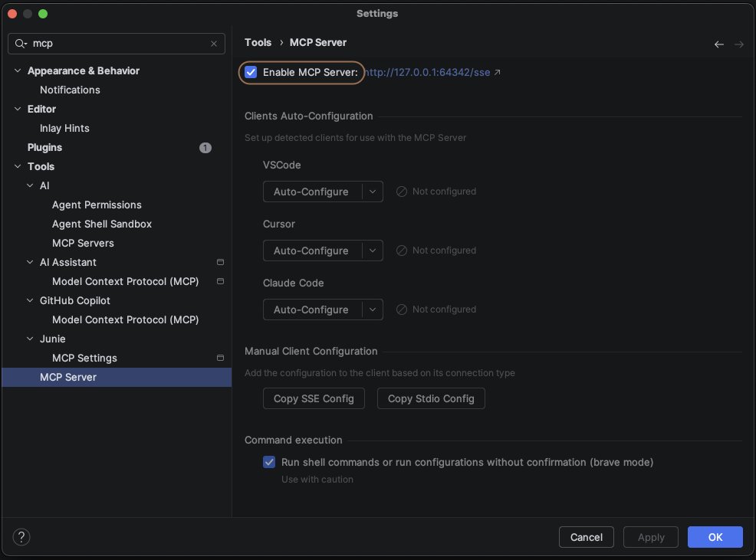Click Auto-Configure button for Claude Code

point(312,309)
